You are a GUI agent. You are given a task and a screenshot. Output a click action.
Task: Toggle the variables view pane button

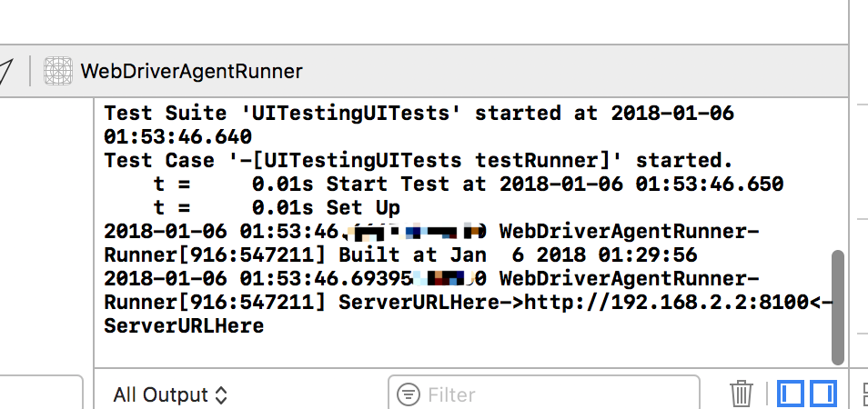tap(792, 394)
